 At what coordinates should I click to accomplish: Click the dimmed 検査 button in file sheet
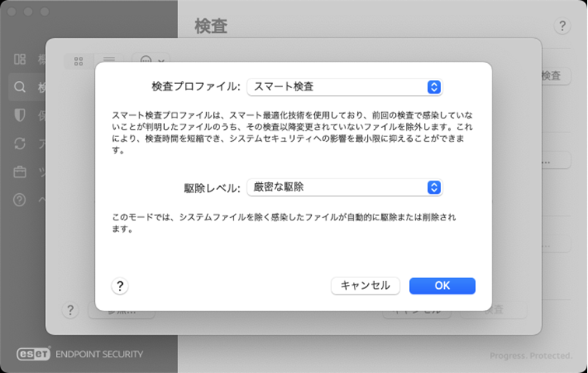[x=493, y=311]
